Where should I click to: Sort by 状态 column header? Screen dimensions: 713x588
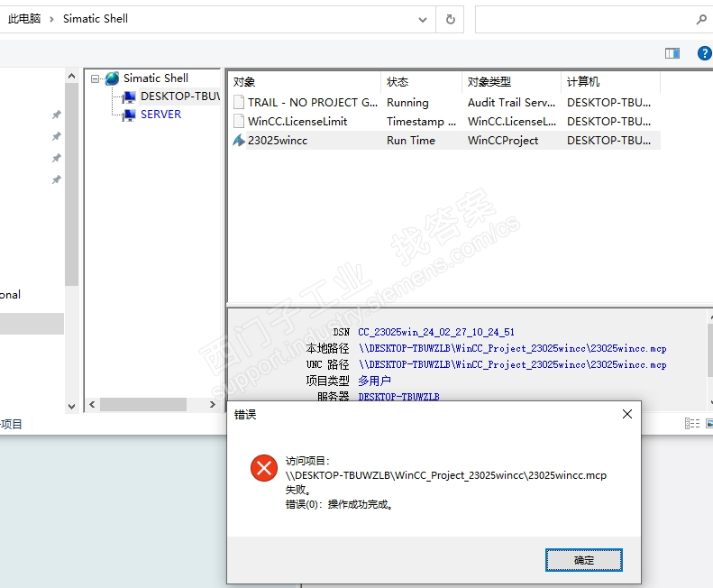click(x=422, y=82)
